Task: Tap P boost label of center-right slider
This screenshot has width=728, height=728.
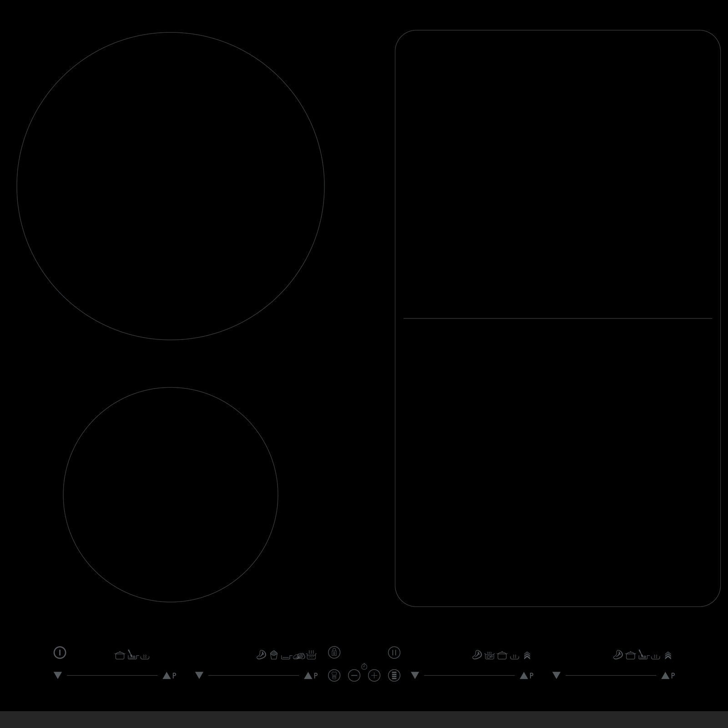Action: click(x=531, y=676)
